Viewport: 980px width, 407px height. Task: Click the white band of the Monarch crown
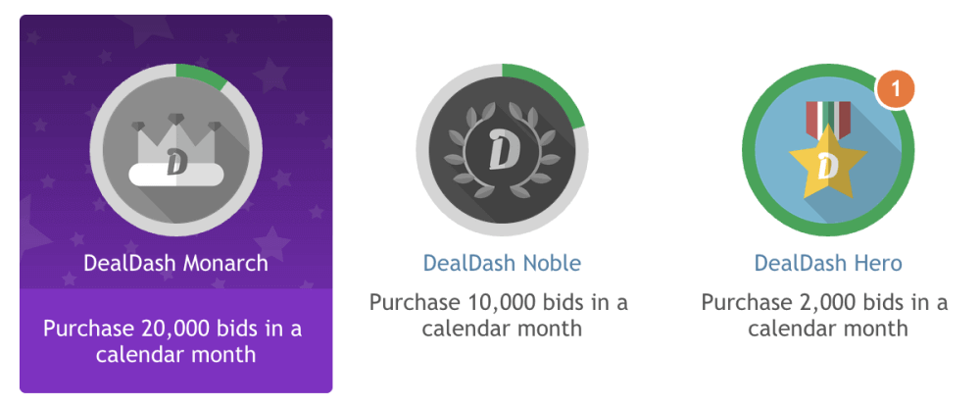pos(176,176)
